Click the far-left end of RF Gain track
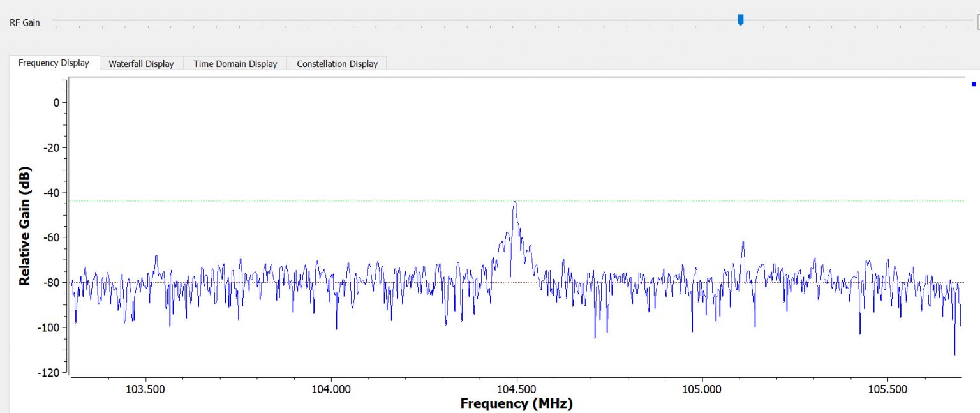The width and height of the screenshot is (980, 413). pyautogui.click(x=54, y=20)
